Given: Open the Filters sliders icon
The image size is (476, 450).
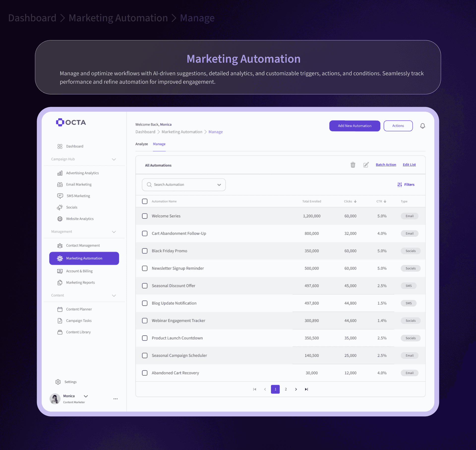Looking at the screenshot, I should [400, 185].
